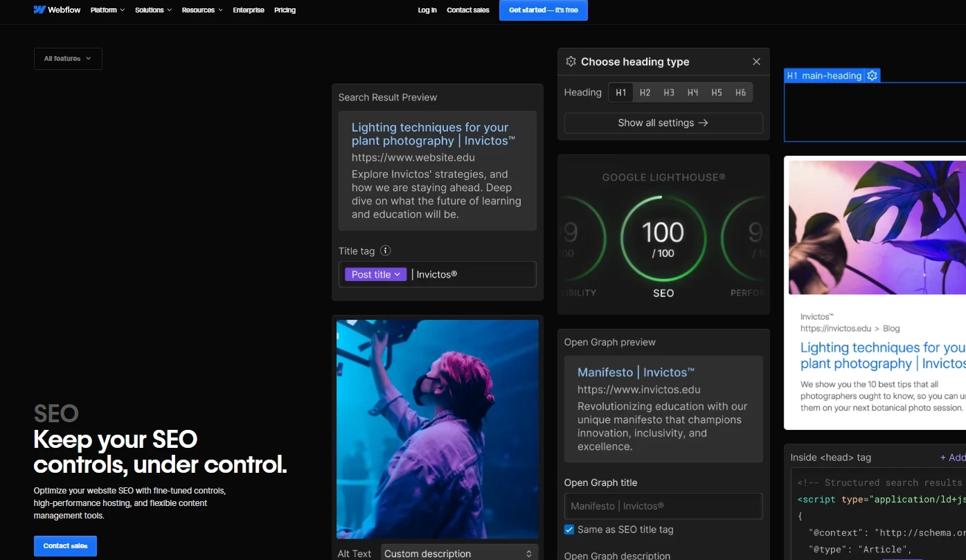Open the Pricing page link
The height and width of the screenshot is (560, 966).
coord(285,10)
